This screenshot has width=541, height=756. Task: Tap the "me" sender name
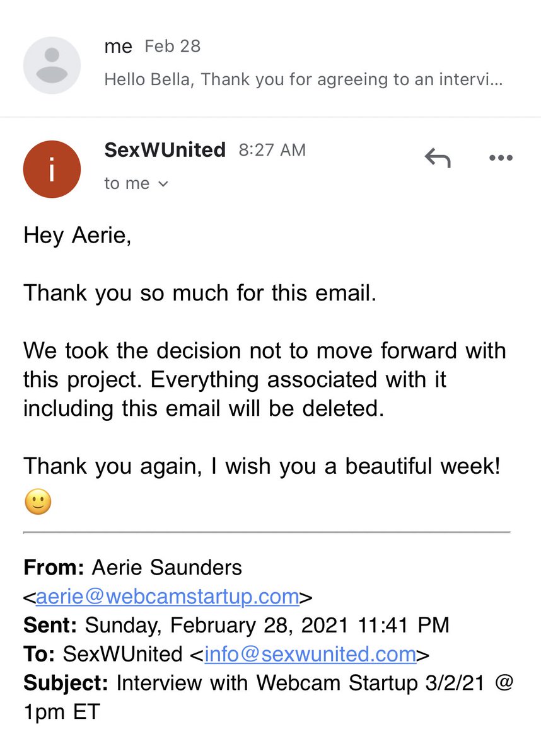pyautogui.click(x=119, y=47)
